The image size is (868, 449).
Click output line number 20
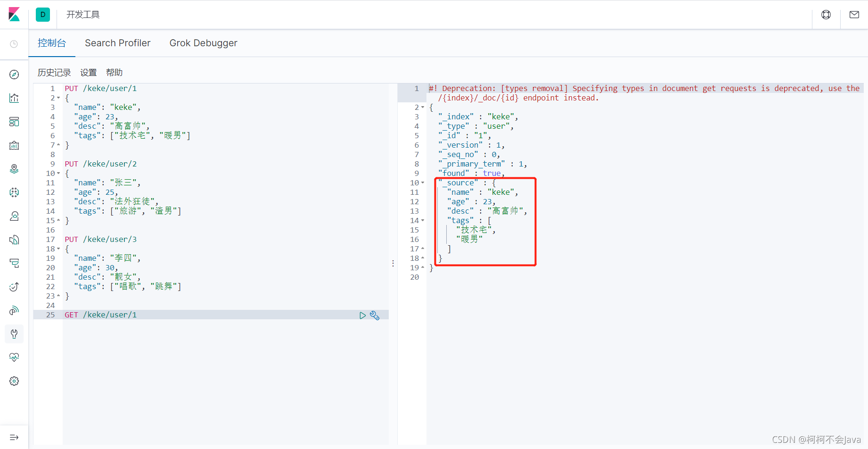pos(415,277)
